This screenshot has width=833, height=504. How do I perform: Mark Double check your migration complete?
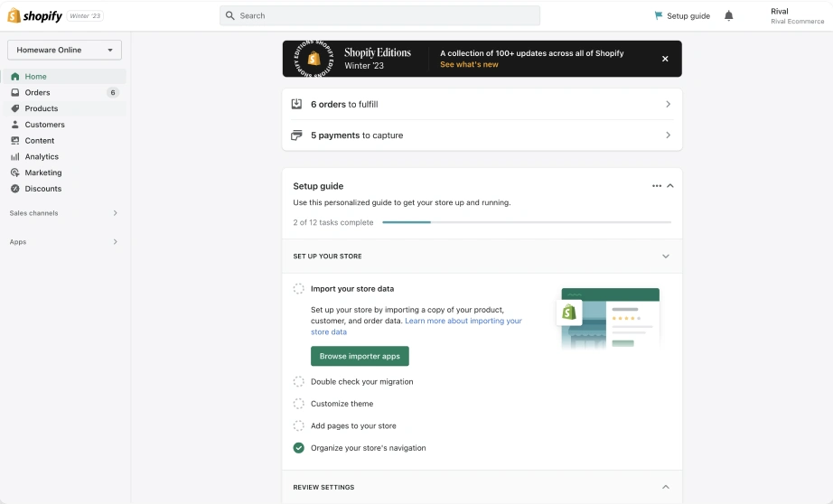tap(298, 382)
